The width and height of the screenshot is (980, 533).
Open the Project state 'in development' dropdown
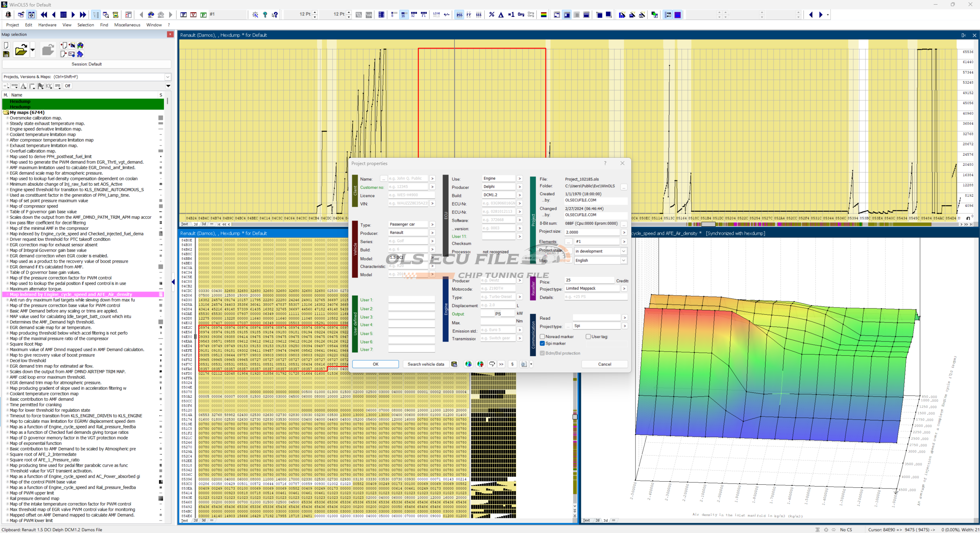(624, 251)
